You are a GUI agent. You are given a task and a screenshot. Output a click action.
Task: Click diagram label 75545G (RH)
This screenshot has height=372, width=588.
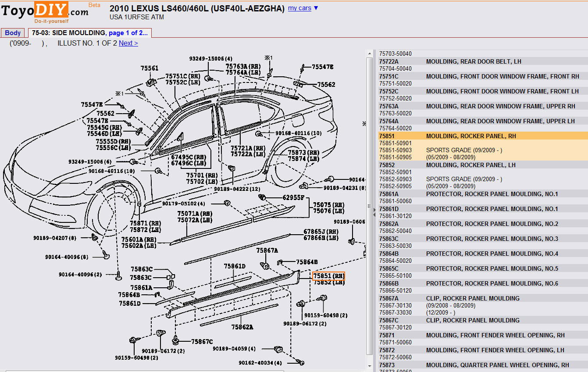click(104, 127)
